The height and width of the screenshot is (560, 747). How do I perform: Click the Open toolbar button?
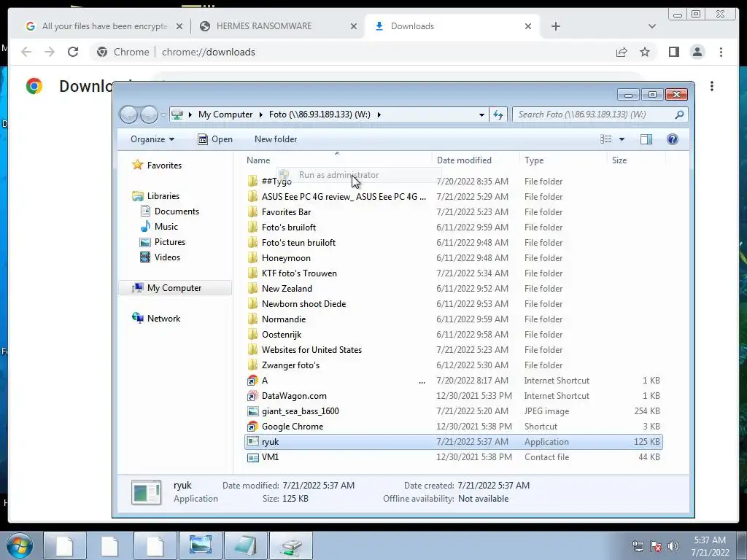(x=215, y=139)
